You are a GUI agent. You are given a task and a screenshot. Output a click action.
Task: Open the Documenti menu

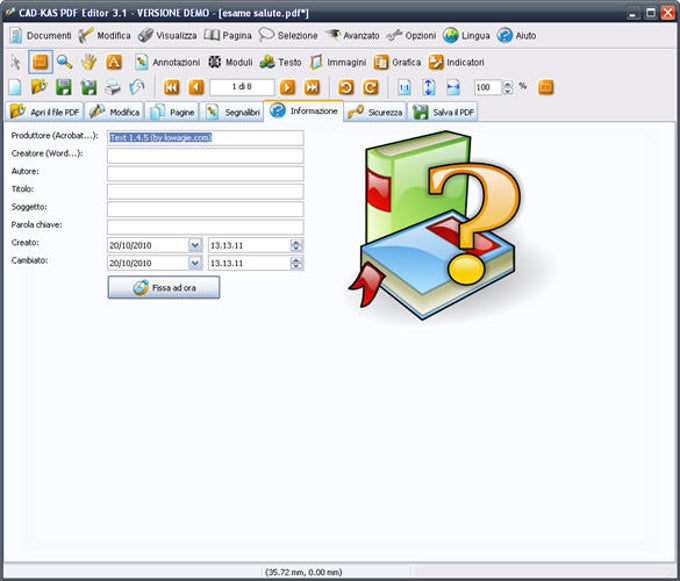tap(40, 36)
